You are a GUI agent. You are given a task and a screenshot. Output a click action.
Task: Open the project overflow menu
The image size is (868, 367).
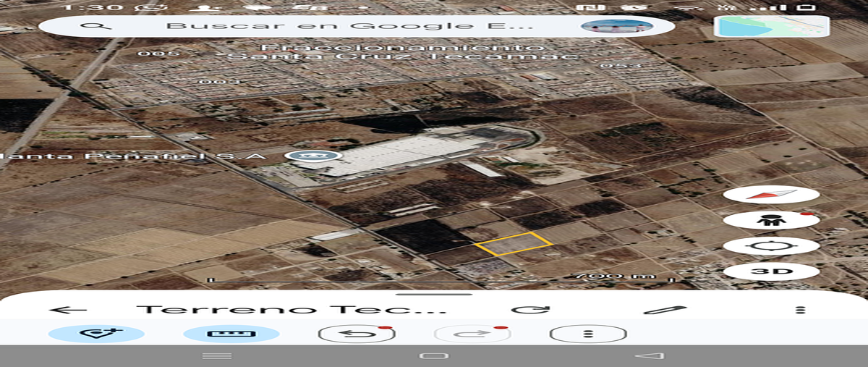tap(800, 310)
